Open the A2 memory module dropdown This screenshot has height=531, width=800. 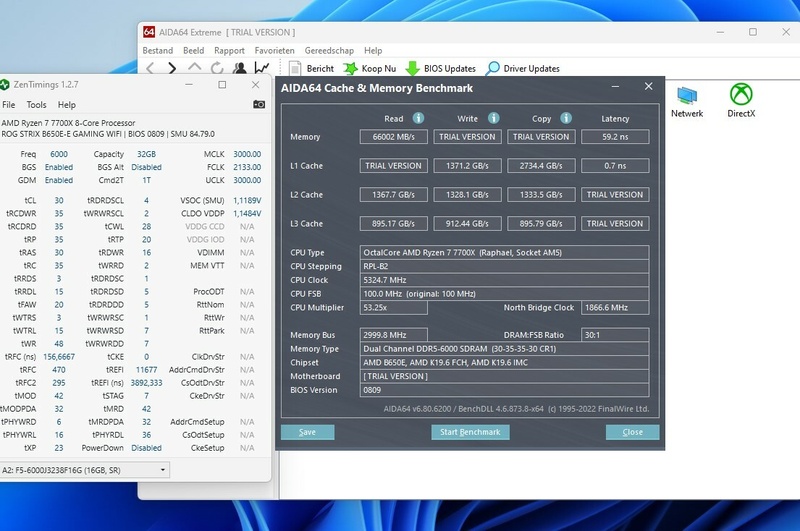[84, 470]
